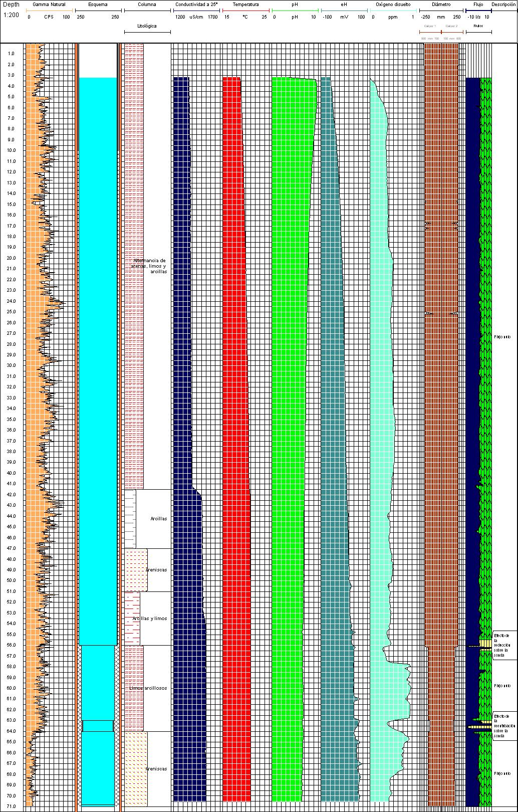Select the Conductividad a 25º header

[196, 5]
